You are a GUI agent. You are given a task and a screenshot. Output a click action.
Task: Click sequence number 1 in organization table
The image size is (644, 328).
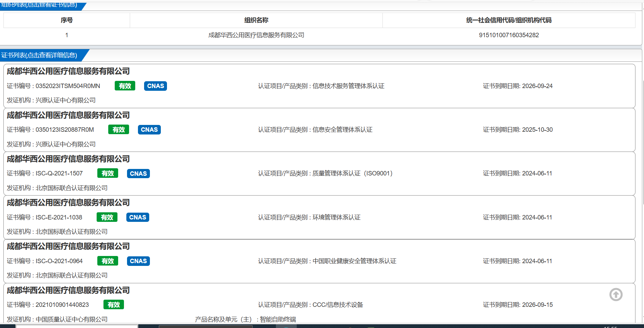click(x=67, y=35)
